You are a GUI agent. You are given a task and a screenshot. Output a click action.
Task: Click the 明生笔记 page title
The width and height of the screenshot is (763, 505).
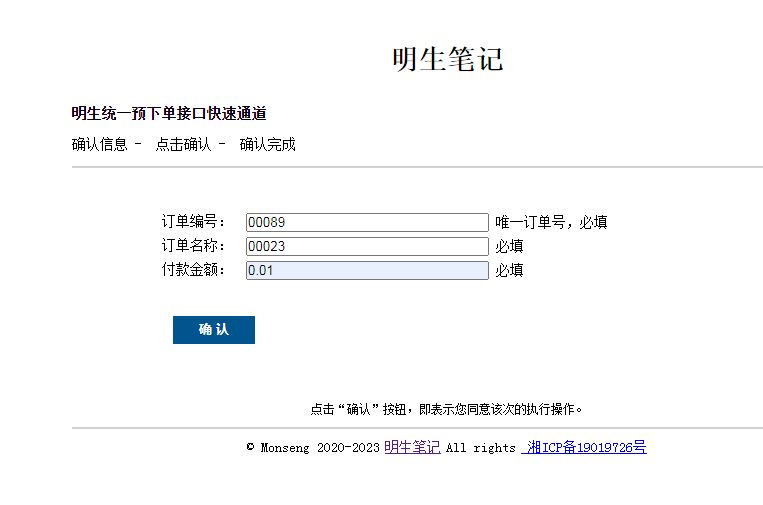(x=448, y=59)
